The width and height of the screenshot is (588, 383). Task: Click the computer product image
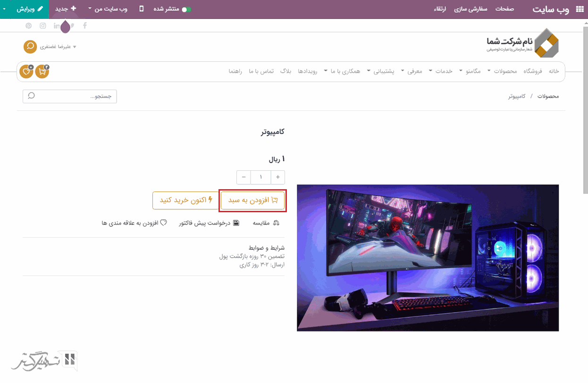point(428,258)
